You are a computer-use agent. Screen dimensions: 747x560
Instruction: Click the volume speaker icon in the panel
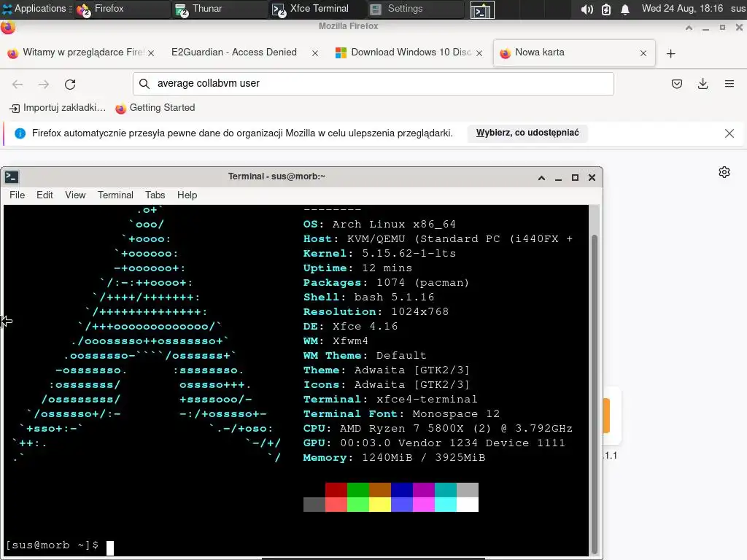click(587, 9)
